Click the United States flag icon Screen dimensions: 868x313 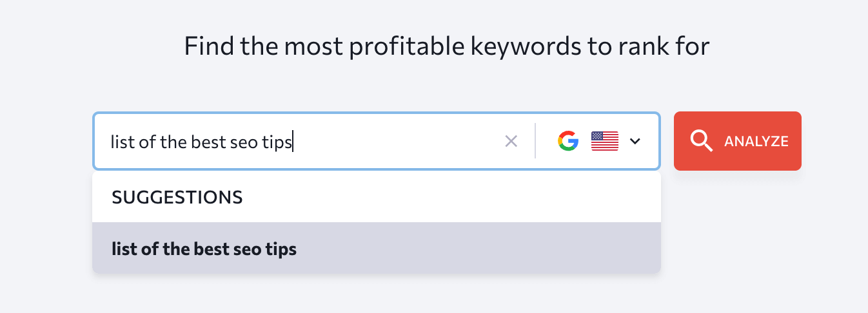(605, 141)
